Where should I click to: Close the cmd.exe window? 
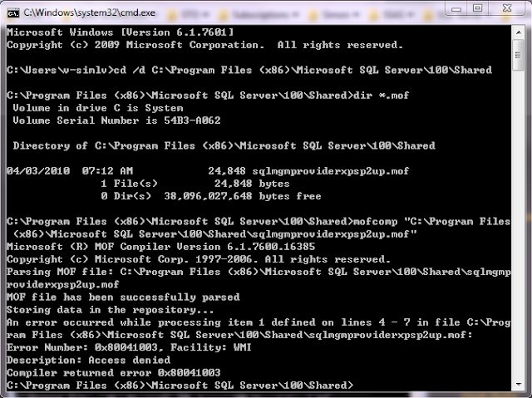507,8
